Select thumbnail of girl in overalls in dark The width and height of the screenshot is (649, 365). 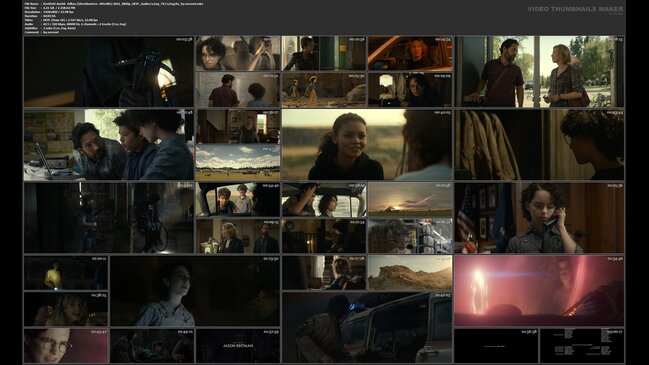tap(195, 291)
